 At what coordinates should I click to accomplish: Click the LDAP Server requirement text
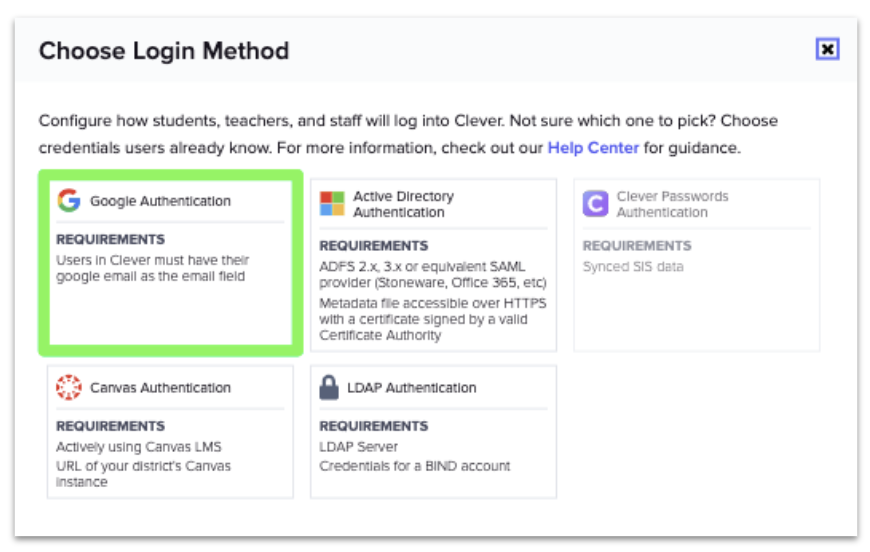click(x=358, y=446)
